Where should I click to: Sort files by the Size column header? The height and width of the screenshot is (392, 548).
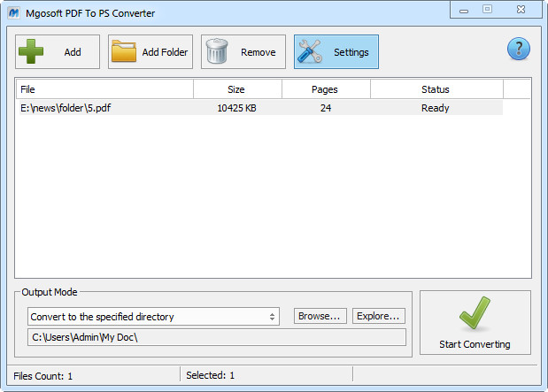(x=236, y=89)
